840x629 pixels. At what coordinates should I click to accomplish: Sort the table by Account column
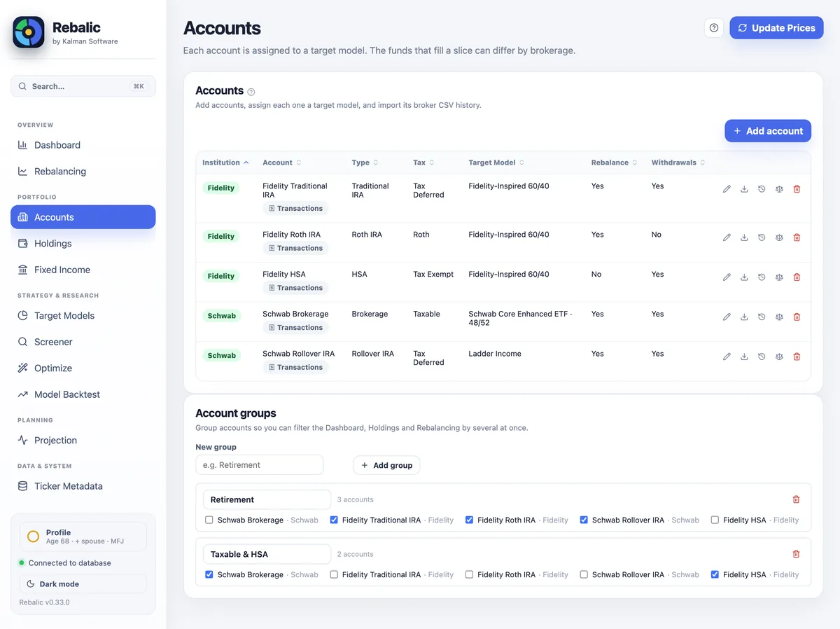282,163
